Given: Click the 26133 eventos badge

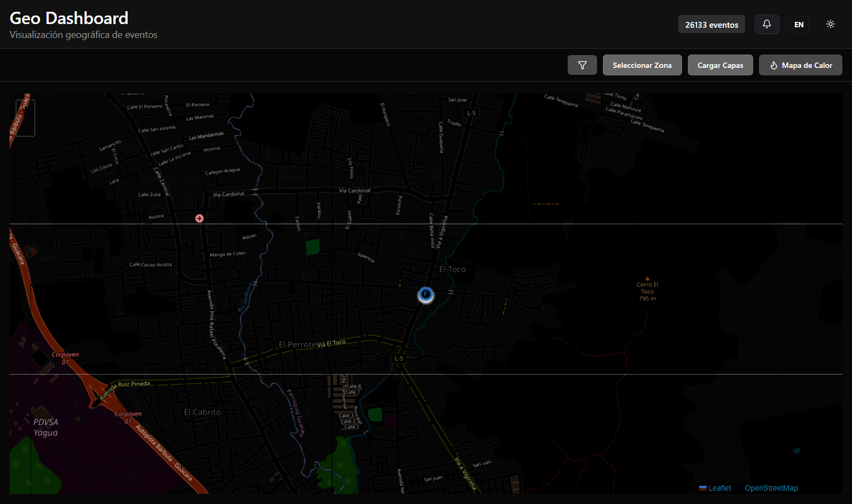Looking at the screenshot, I should (x=711, y=25).
